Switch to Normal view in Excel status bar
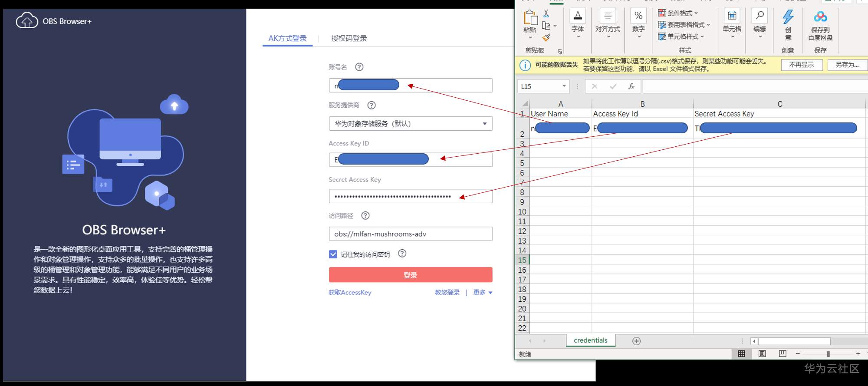This screenshot has height=386, width=868. pyautogui.click(x=741, y=353)
